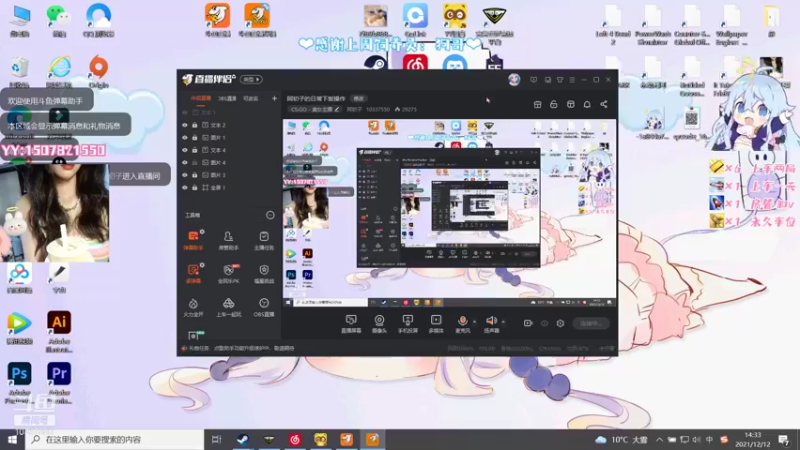Click the start streaming button in bottom bar
Screen dimensions: 800x450
coord(591,323)
